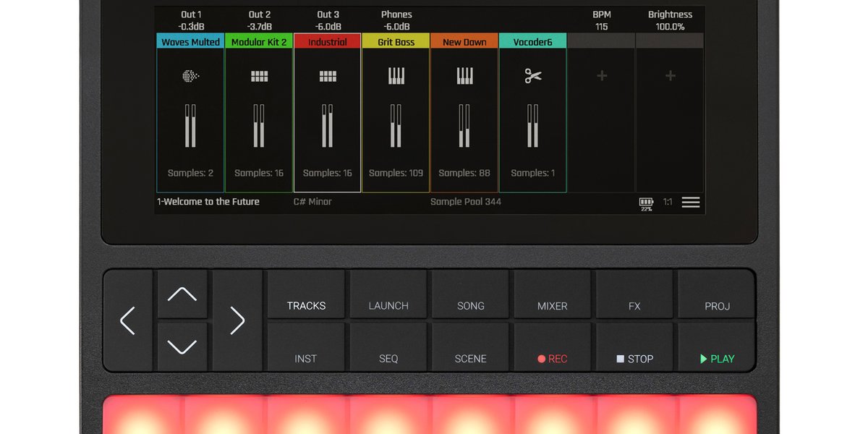Click the battery indicator showing 22%
The image size is (868, 434).
coord(646,202)
